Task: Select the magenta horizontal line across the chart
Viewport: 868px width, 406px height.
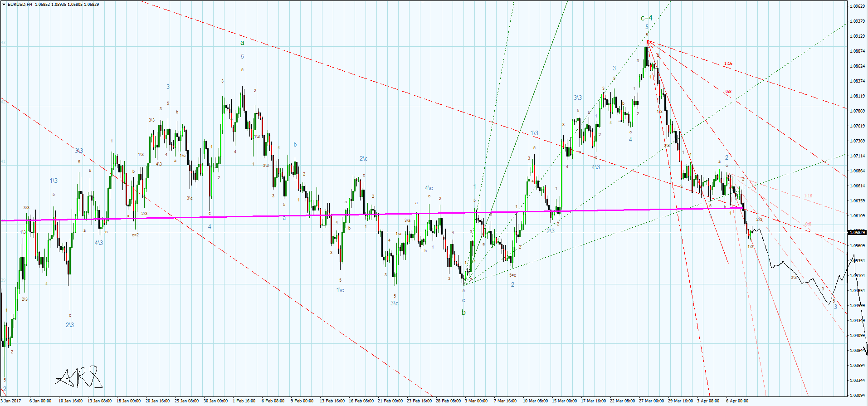Action: [372, 214]
